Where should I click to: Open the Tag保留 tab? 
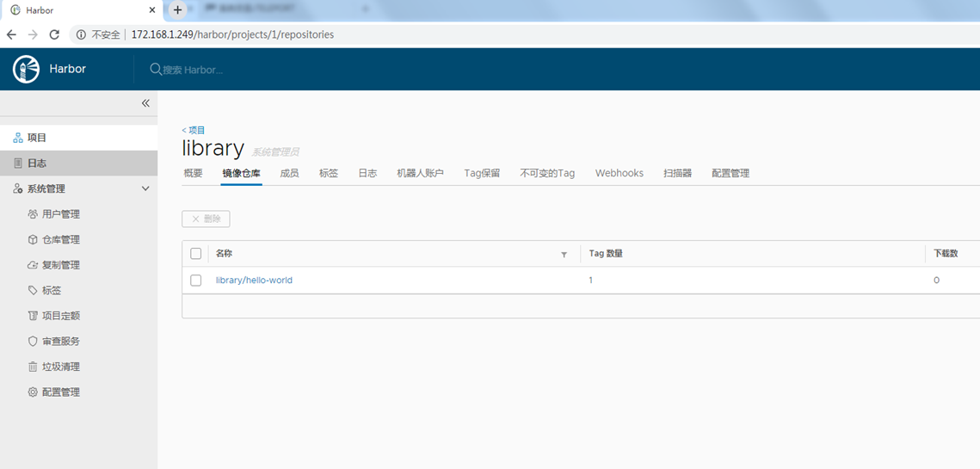coord(482,173)
